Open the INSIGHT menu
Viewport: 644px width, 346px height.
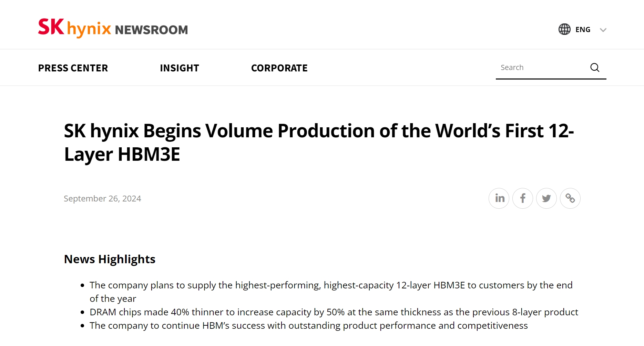(x=180, y=68)
